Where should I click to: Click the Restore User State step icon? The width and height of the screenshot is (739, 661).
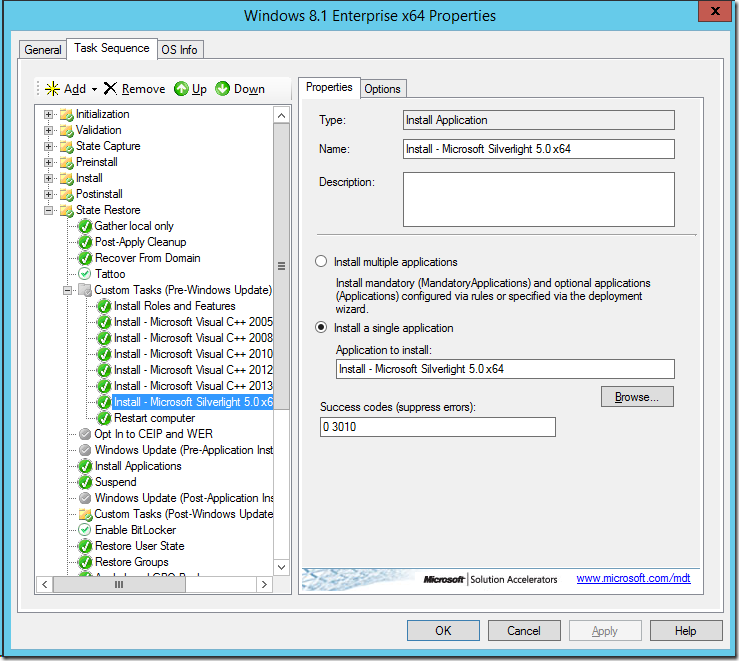(85, 546)
